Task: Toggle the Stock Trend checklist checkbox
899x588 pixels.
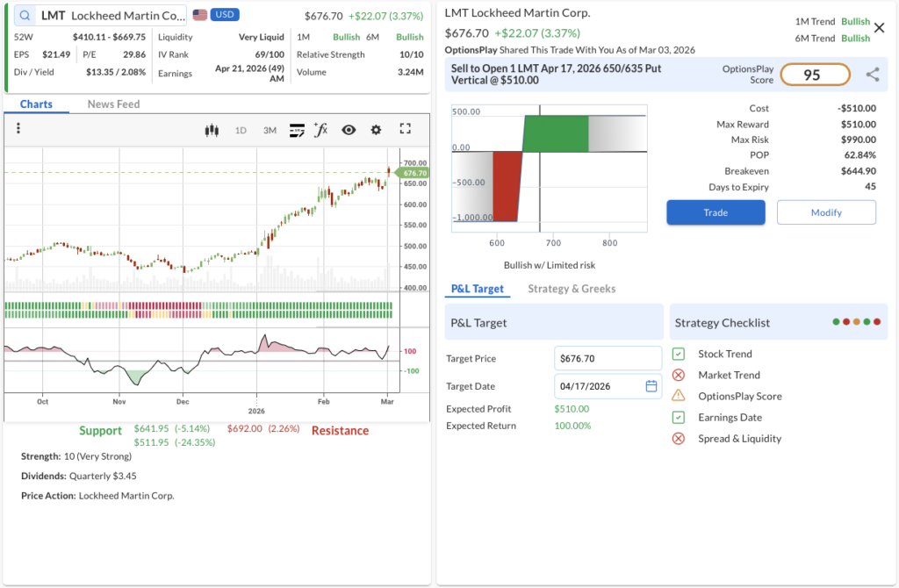Action: point(679,354)
